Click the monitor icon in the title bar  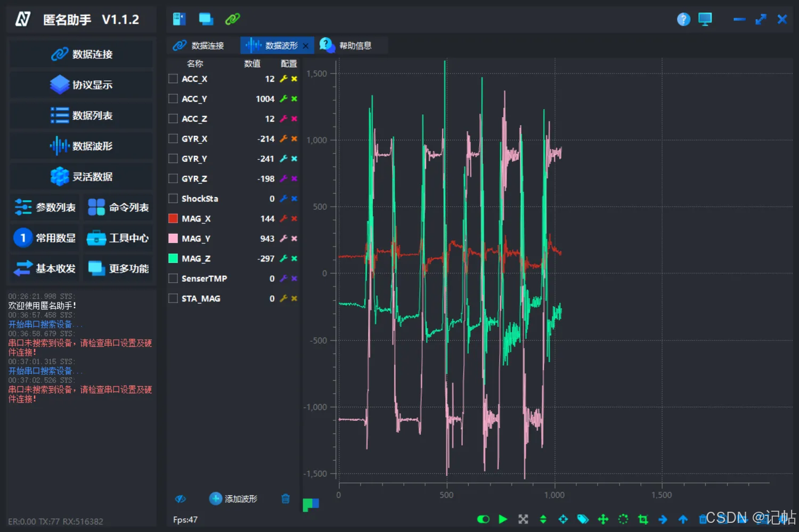pyautogui.click(x=705, y=20)
